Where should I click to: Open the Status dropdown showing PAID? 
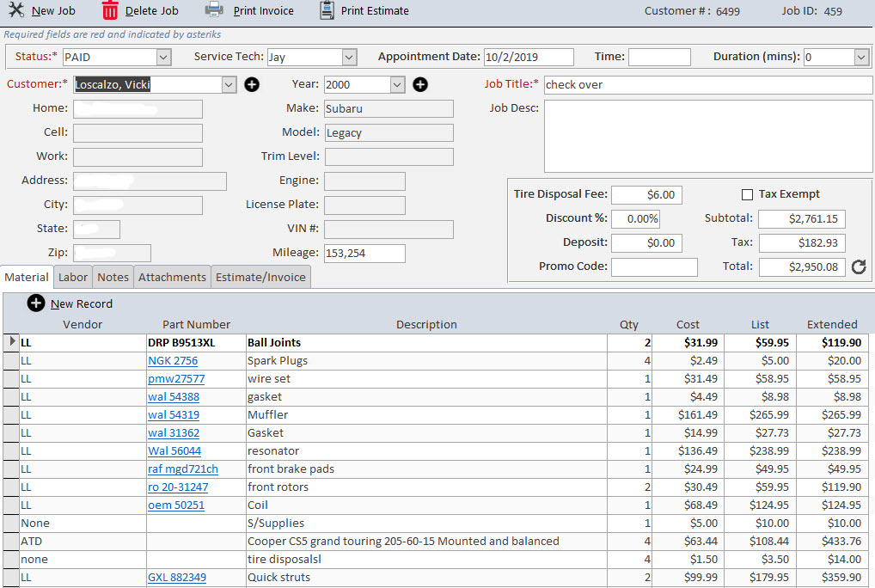tap(163, 57)
